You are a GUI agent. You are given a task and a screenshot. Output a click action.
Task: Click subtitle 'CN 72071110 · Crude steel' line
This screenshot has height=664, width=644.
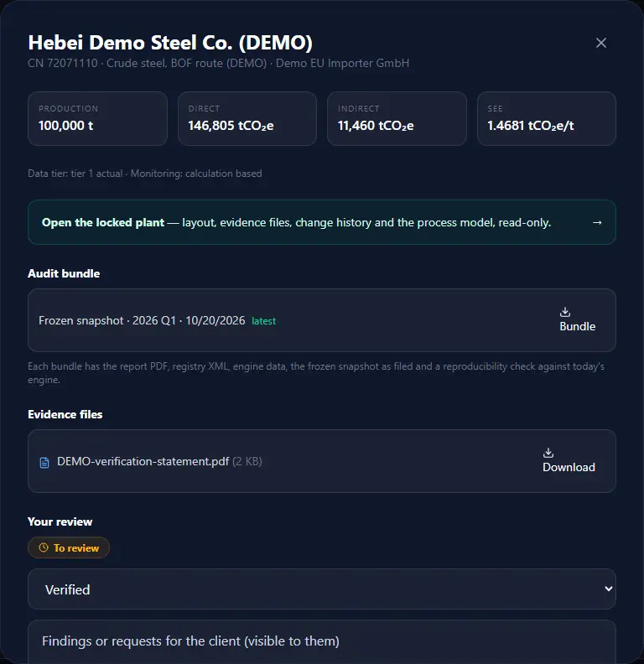[x=219, y=63]
